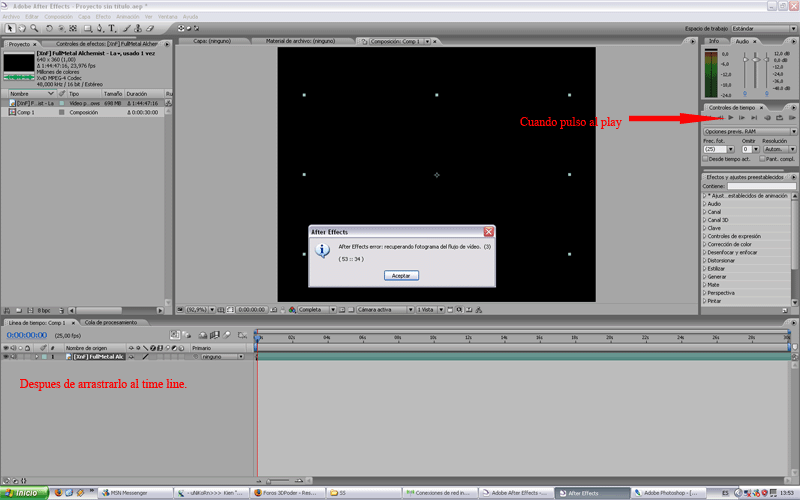Select the Zoom magnifier tool
This screenshot has height=500, width=800.
point(34,29)
